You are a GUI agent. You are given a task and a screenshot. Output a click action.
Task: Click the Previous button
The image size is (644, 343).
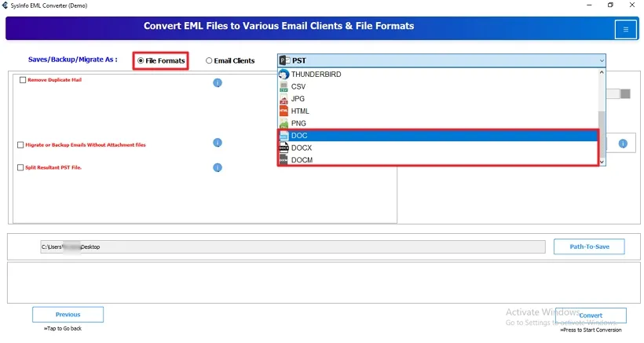click(68, 315)
